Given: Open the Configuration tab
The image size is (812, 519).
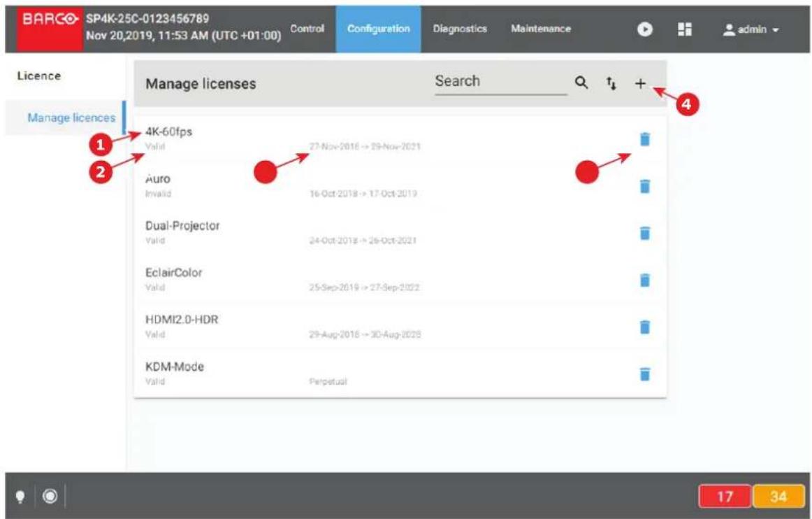Looking at the screenshot, I should (x=378, y=29).
